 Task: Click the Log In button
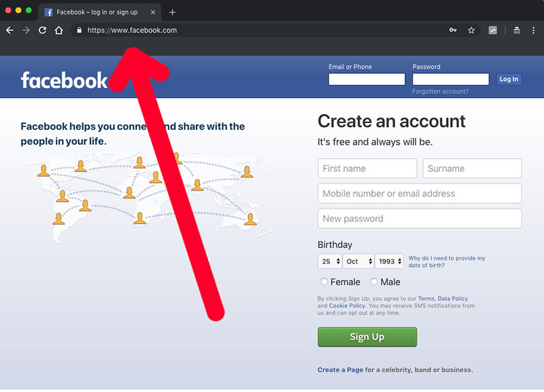[509, 79]
